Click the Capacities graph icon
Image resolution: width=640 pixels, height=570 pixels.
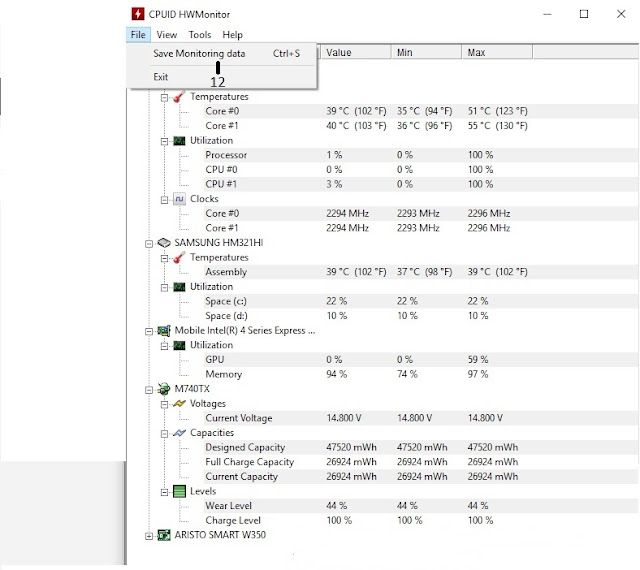pyautogui.click(x=179, y=433)
